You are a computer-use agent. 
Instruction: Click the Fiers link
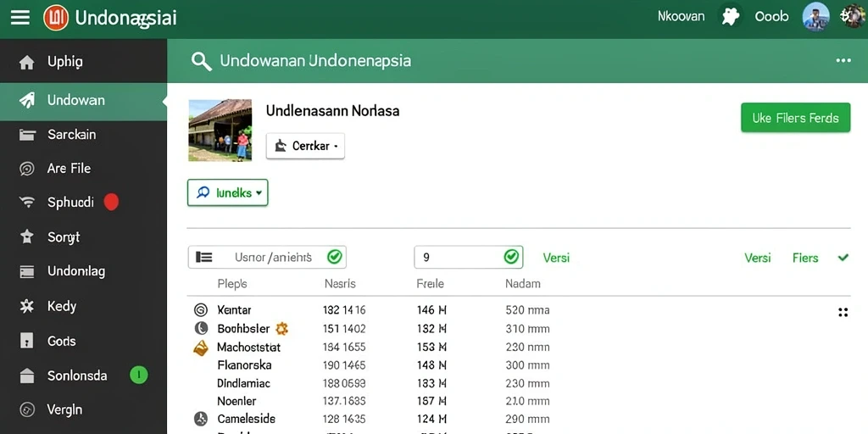(805, 258)
